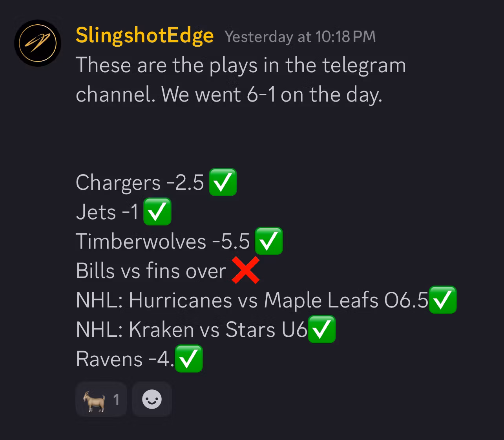Click the "We went 6-1 on the day" text

[271, 95]
